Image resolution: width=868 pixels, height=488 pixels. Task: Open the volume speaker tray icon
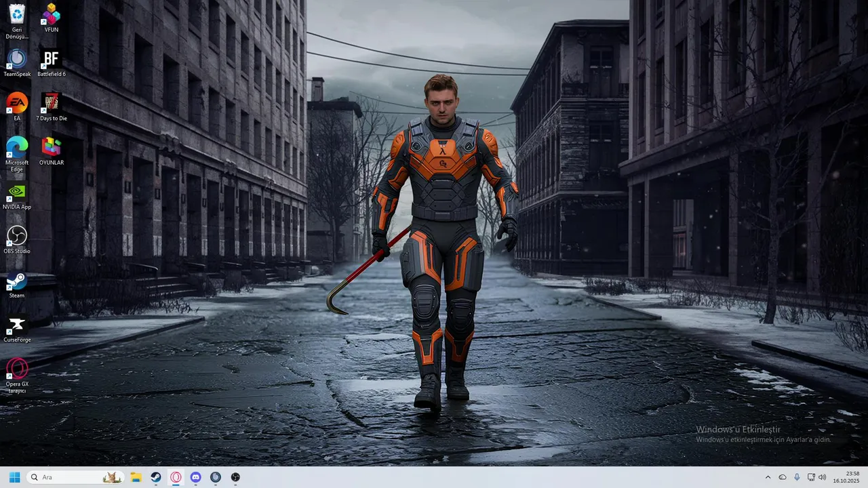tap(823, 477)
